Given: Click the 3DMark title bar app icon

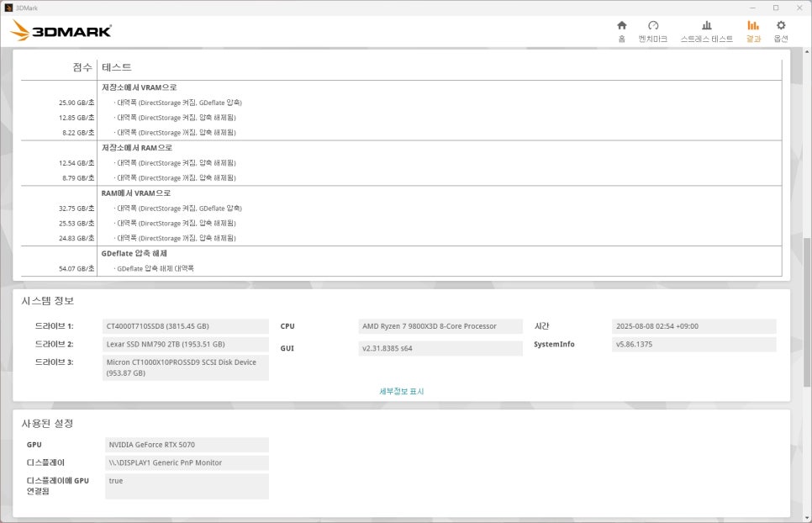Looking at the screenshot, I should tap(8, 8).
